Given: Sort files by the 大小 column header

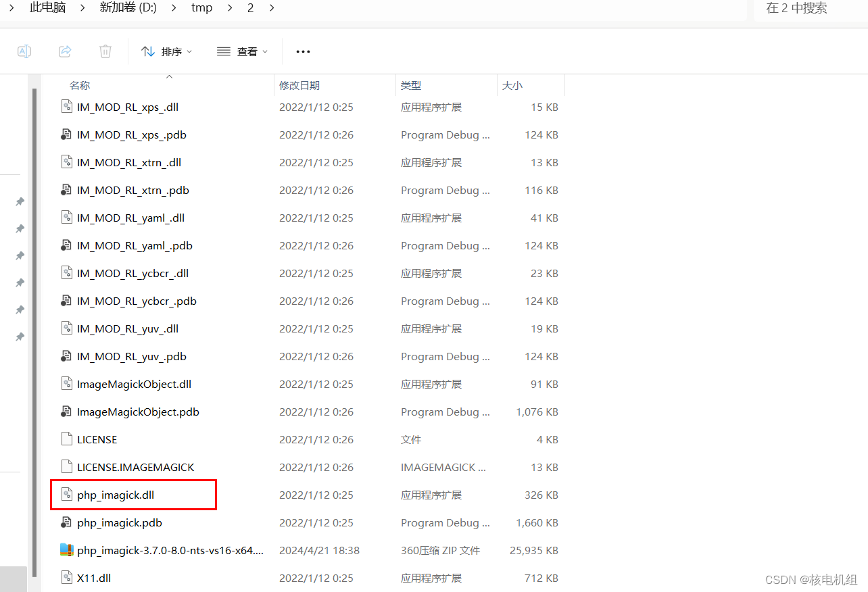Looking at the screenshot, I should click(x=512, y=85).
